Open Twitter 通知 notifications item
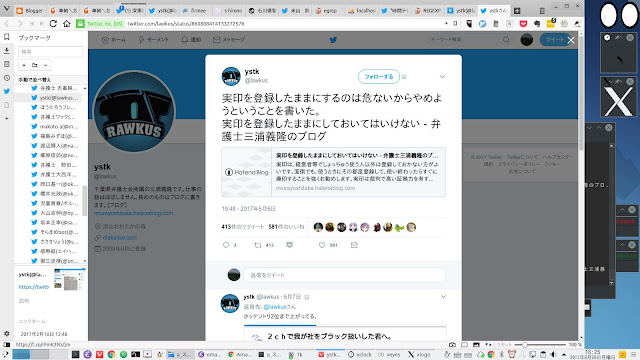This screenshot has height=360, width=640. 191,40
